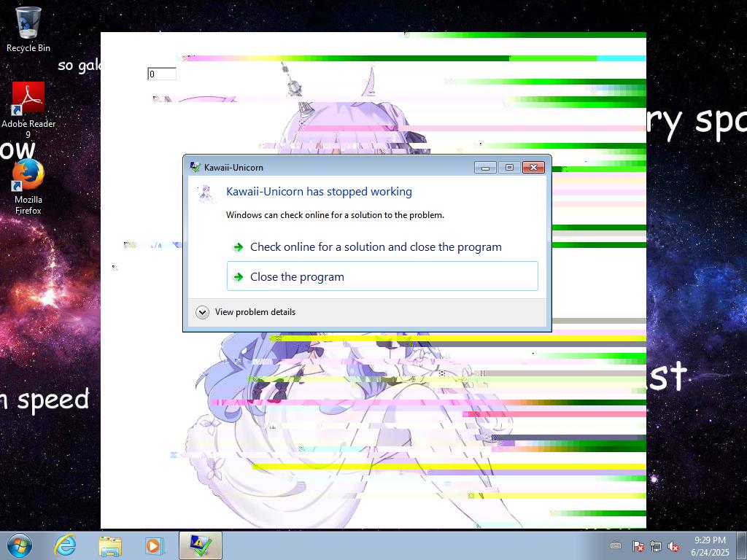The height and width of the screenshot is (560, 747).
Task: Click the network status tray icon
Action: (656, 546)
